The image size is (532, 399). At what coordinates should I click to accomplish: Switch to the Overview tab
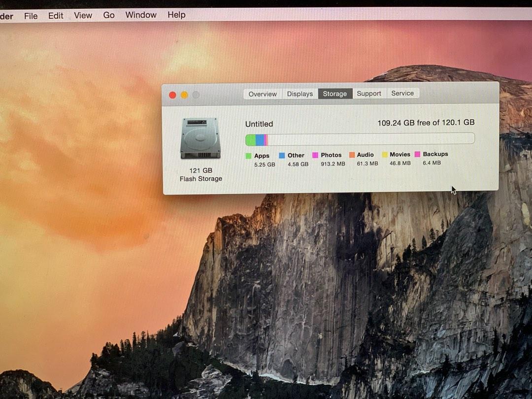point(263,94)
